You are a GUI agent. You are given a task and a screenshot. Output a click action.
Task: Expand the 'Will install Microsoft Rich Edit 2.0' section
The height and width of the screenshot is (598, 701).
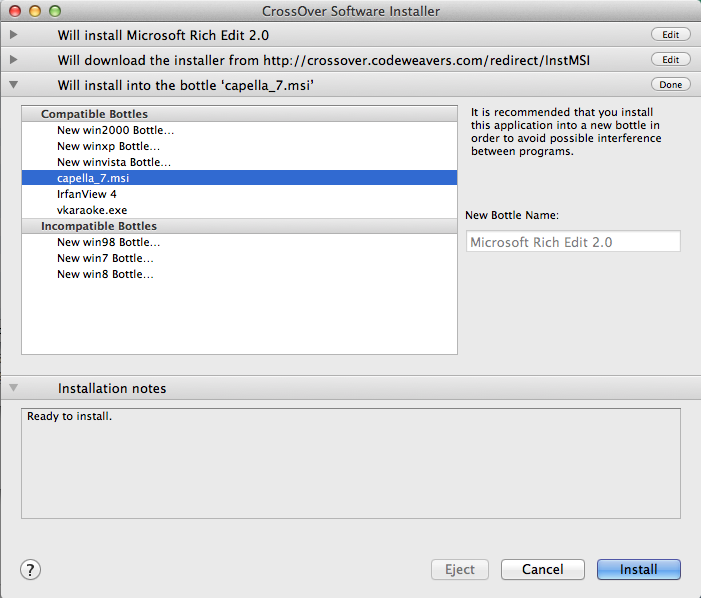click(13, 34)
